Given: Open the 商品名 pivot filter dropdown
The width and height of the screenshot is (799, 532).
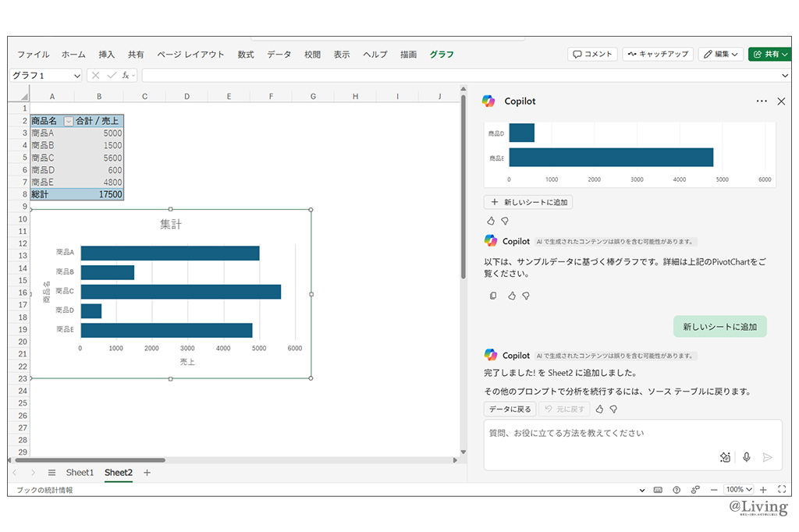Looking at the screenshot, I should click(x=68, y=121).
